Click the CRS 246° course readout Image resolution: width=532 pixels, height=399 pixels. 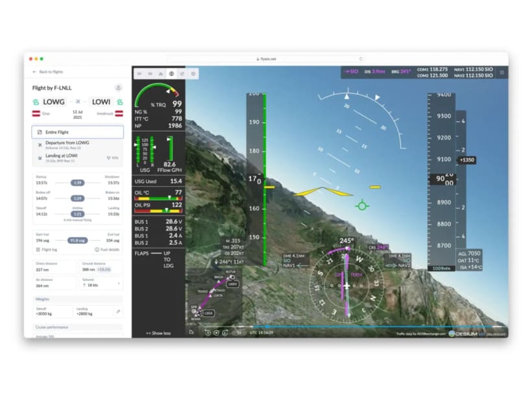click(378, 247)
